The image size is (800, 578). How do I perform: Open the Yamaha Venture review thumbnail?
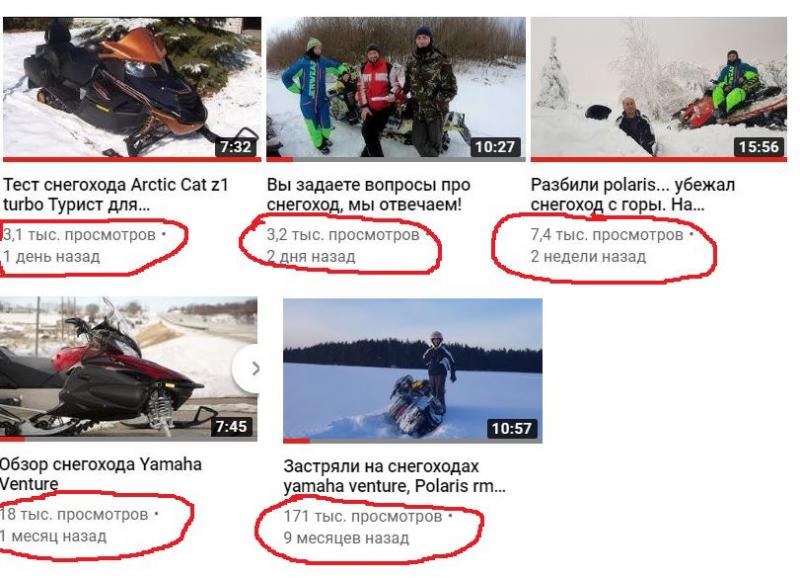tap(129, 367)
